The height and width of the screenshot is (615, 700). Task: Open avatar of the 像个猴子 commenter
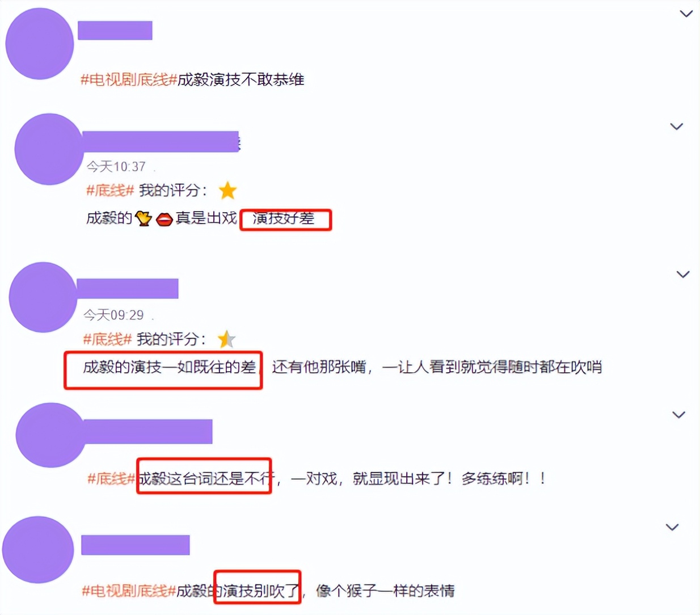point(38,550)
